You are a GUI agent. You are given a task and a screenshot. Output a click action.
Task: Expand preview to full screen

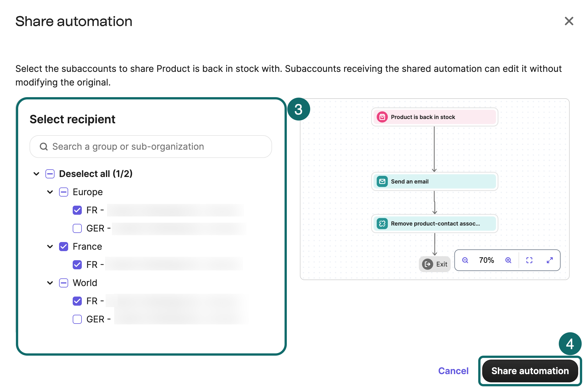click(550, 260)
